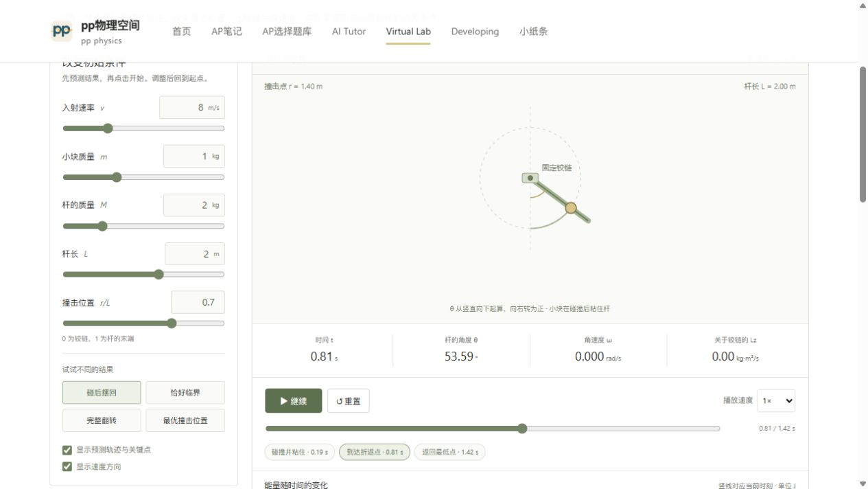The image size is (868, 489).
Task: Jump to 返回最低点 1.42 s marker
Action: coord(450,452)
